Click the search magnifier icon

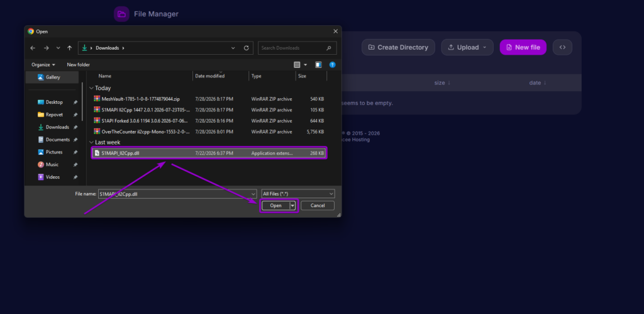328,48
